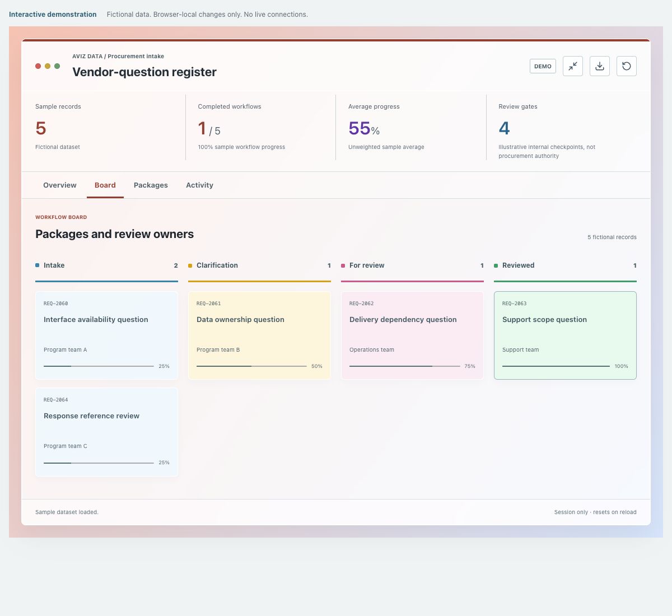Click the pink For review status dot
This screenshot has width=672, height=616.
pos(343,265)
